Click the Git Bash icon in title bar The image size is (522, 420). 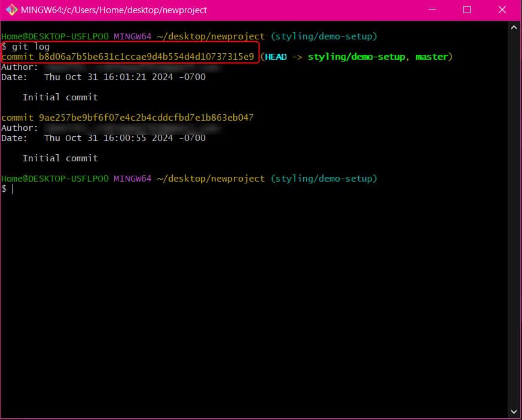(x=11, y=10)
